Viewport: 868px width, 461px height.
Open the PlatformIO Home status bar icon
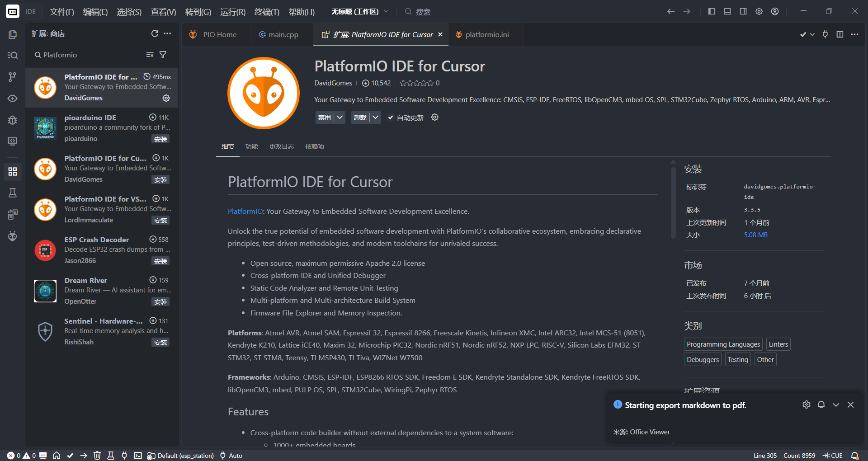57,456
